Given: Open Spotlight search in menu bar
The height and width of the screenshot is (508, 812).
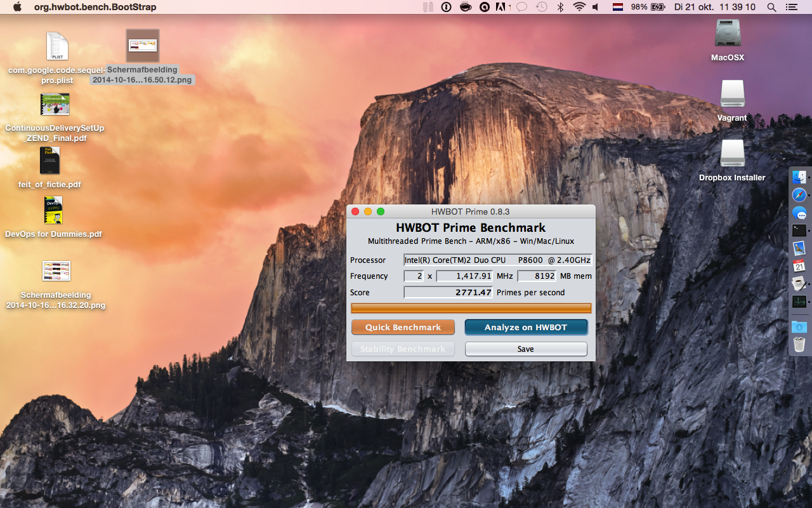Looking at the screenshot, I should (771, 7).
